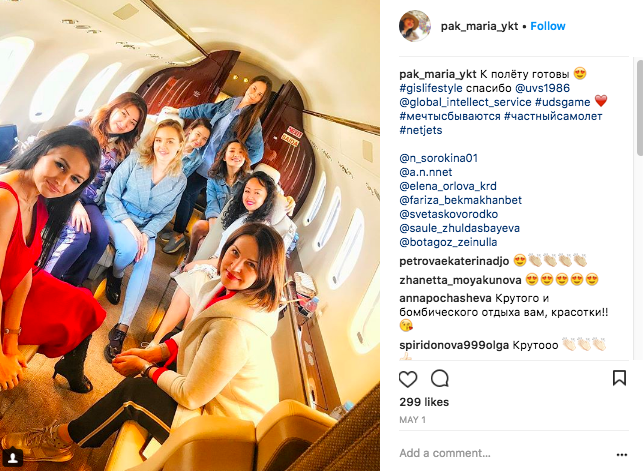The height and width of the screenshot is (471, 643).
Task: Follow pak_maria_ykt
Action: (548, 26)
